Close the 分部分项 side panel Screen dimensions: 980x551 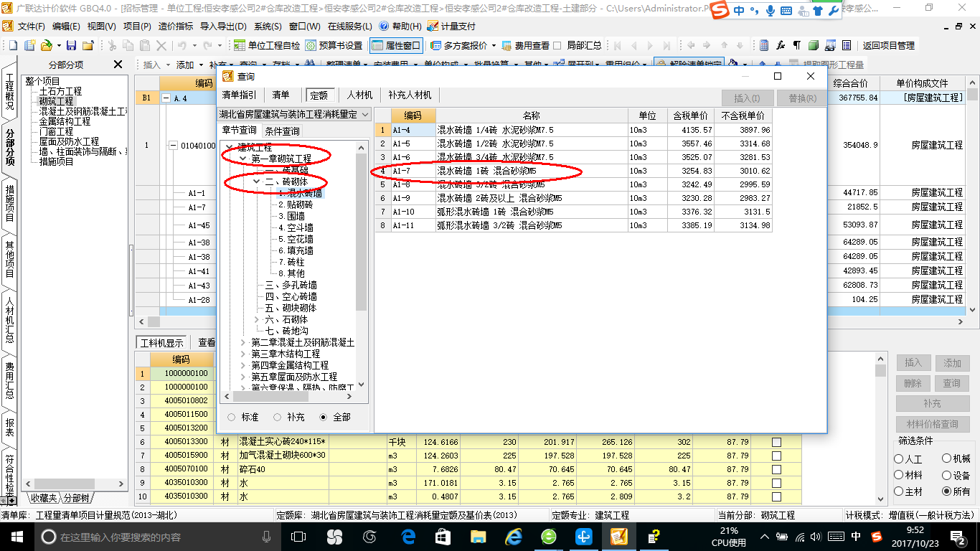tap(118, 65)
